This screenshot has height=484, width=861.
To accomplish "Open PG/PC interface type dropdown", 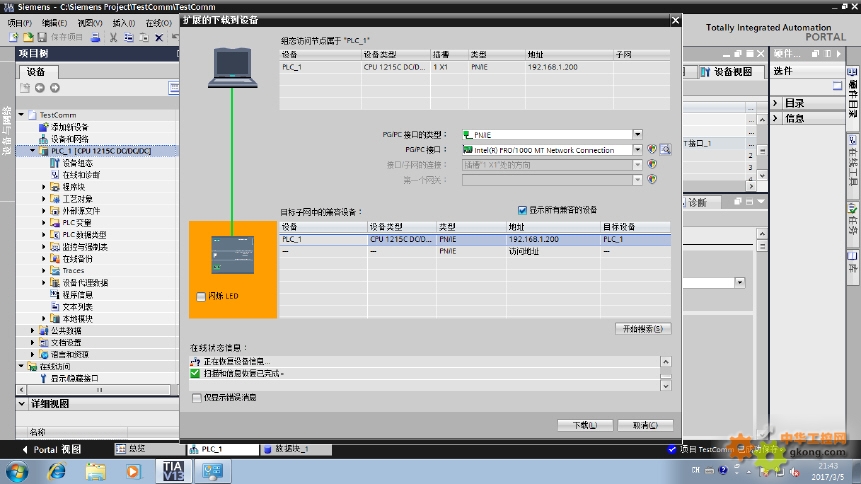I will click(x=638, y=135).
